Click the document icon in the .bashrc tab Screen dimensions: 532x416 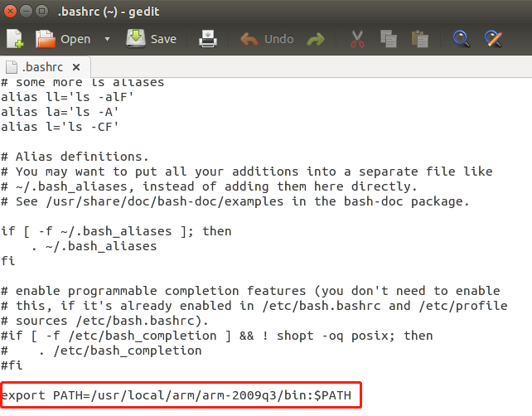click(12, 67)
